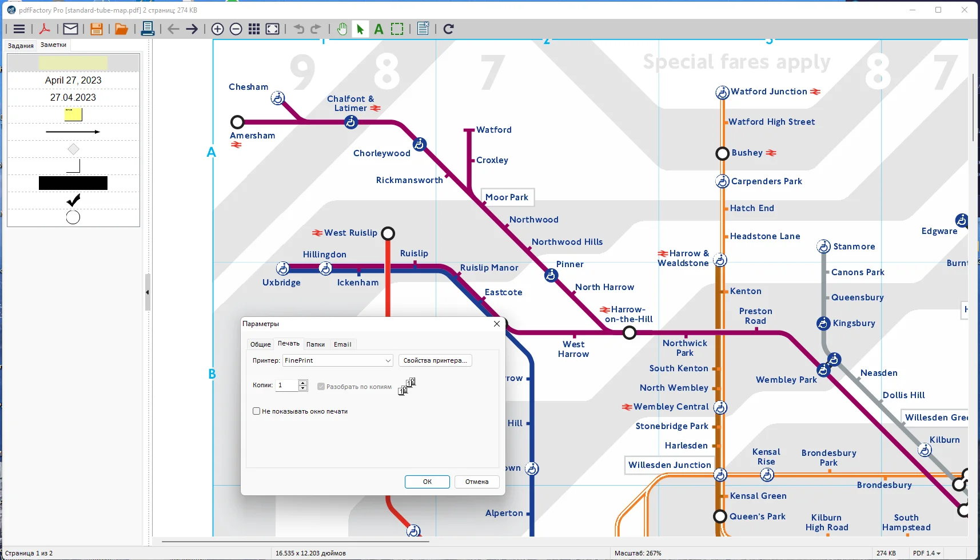The width and height of the screenshot is (980, 560).
Task: Pick the pale yellow highlight swatch
Action: 73,63
